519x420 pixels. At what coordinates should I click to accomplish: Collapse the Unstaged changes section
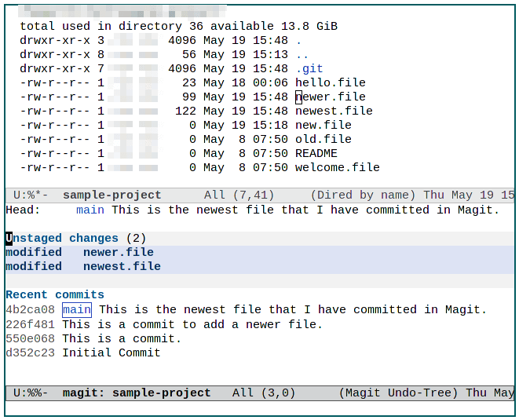(x=61, y=238)
